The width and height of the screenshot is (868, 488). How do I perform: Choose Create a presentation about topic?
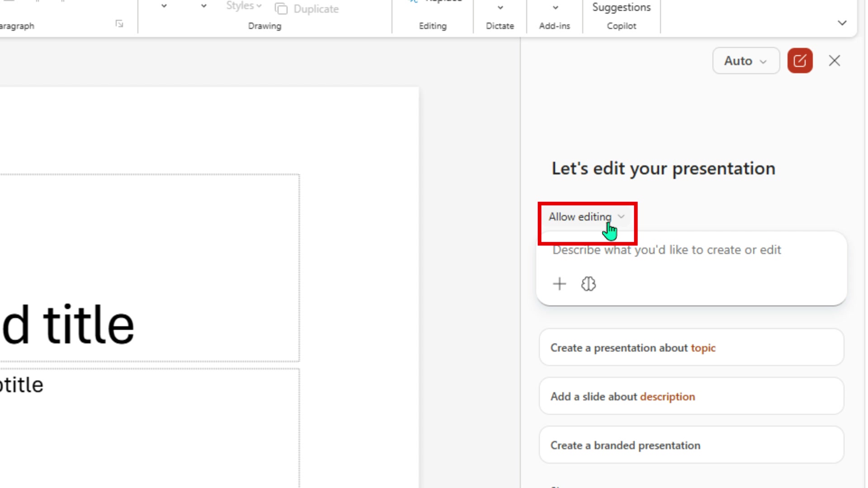click(x=691, y=347)
